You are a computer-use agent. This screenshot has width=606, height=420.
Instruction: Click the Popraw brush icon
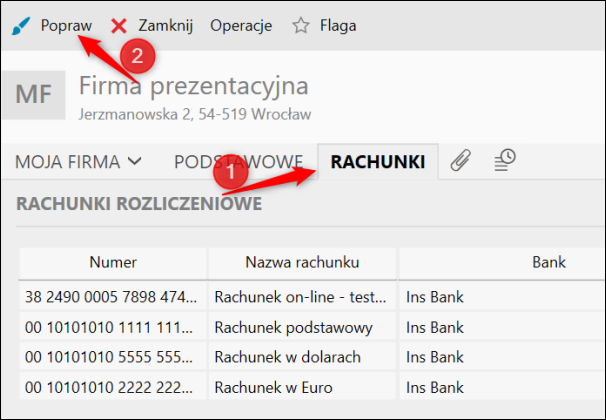click(x=20, y=26)
